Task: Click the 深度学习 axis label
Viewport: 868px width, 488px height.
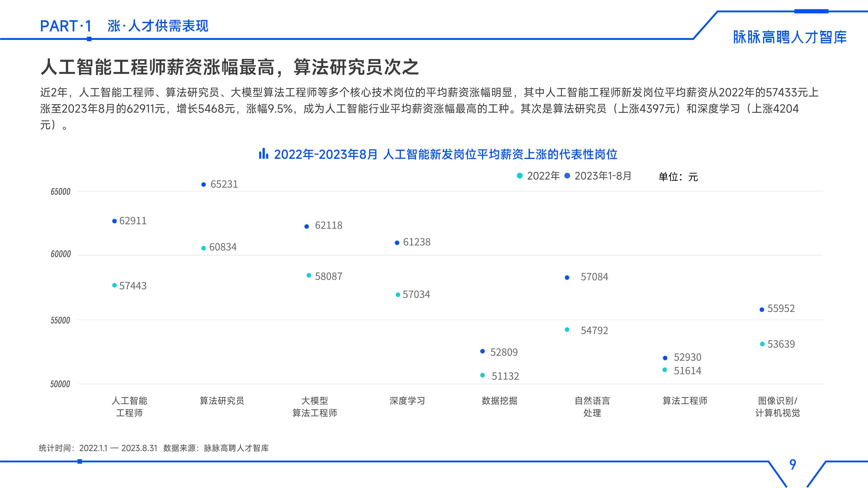Action: (407, 401)
